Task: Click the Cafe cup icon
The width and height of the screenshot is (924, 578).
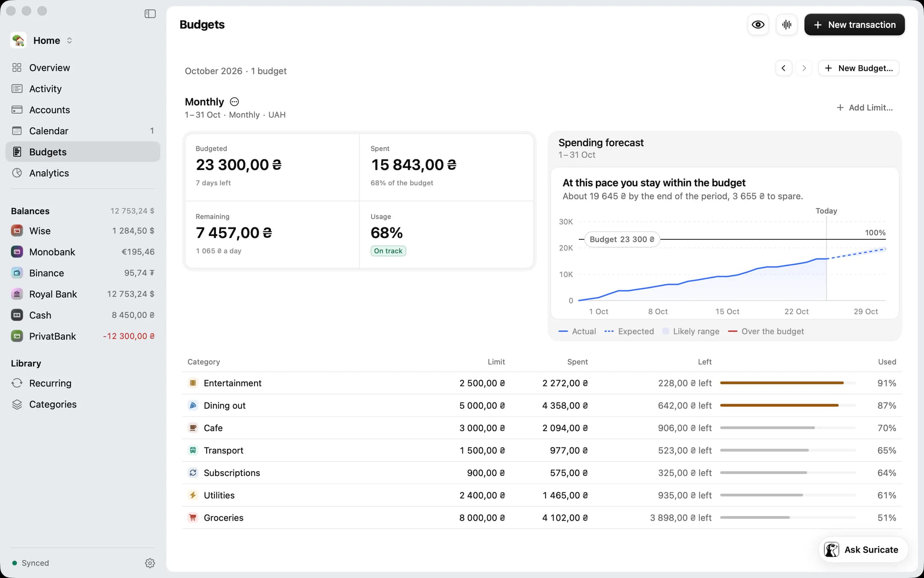Action: [193, 428]
